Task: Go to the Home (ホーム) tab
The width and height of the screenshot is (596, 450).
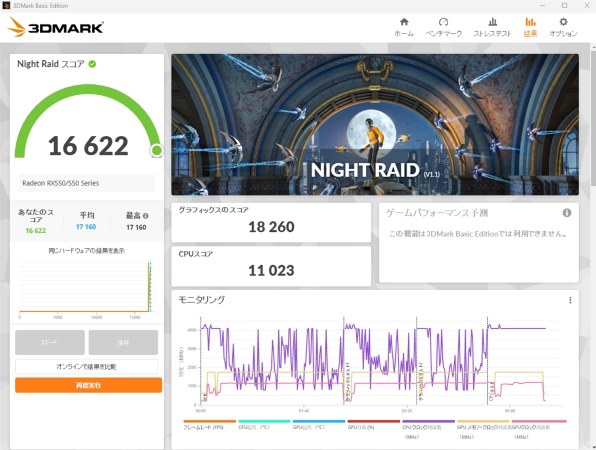Action: pyautogui.click(x=404, y=27)
